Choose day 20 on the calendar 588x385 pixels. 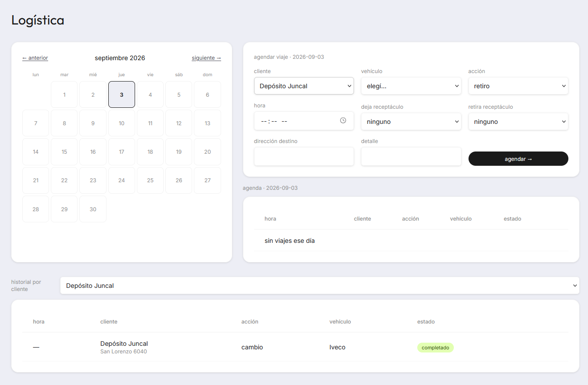pyautogui.click(x=207, y=152)
